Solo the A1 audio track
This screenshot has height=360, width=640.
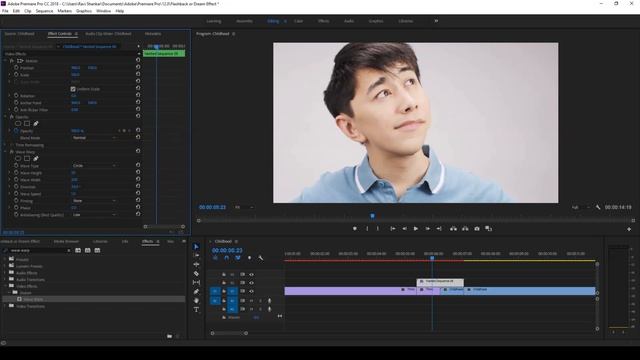[x=260, y=301]
